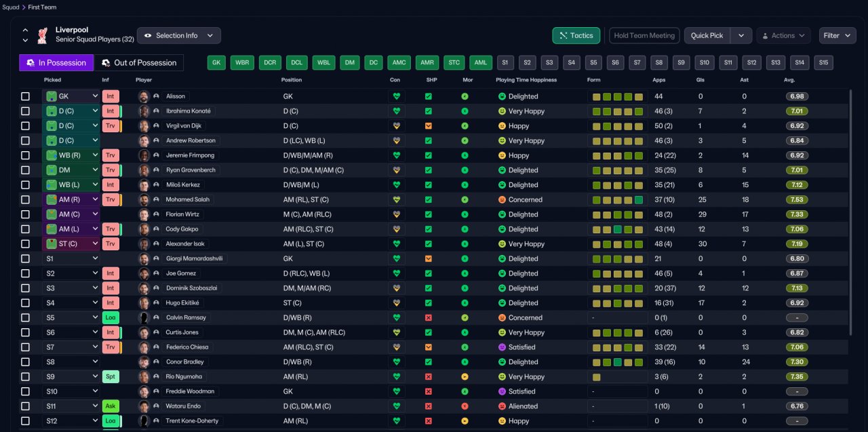Screen dimensions: 868x432
Task: Tick the checkbox for Ibrahima Konaté
Action: 25,111
